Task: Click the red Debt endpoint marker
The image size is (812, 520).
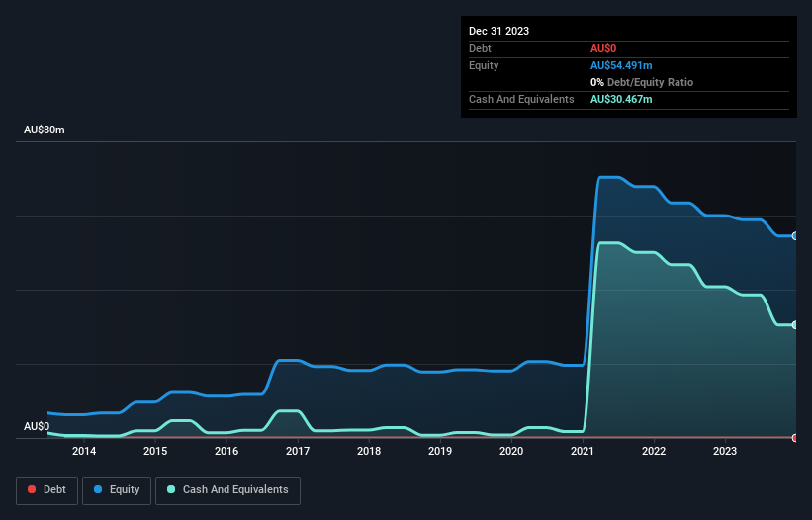Action: click(795, 438)
